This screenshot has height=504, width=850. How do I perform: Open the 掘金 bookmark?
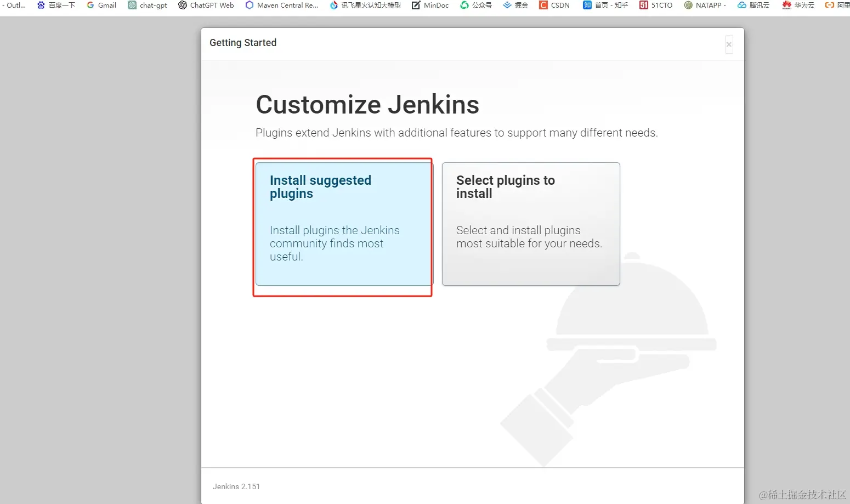coord(515,5)
